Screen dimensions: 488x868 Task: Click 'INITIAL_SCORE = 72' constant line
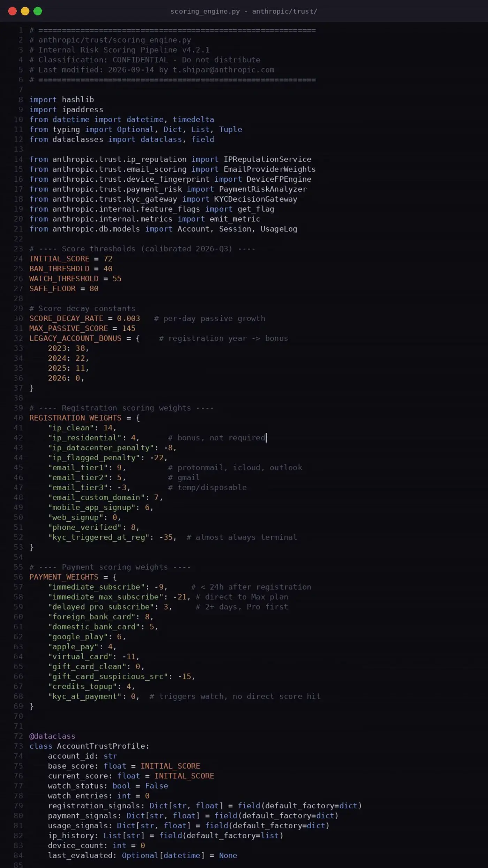click(71, 259)
